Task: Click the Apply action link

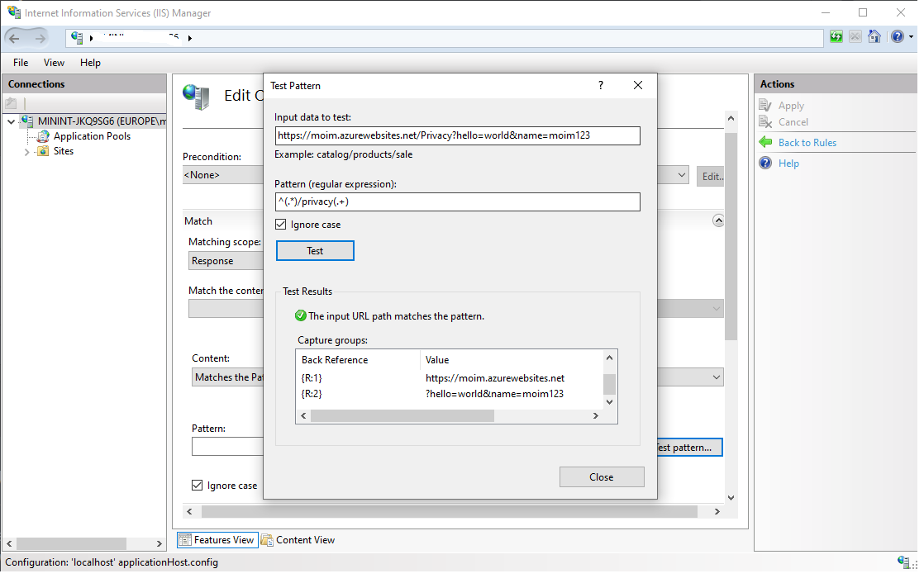Action: point(791,106)
